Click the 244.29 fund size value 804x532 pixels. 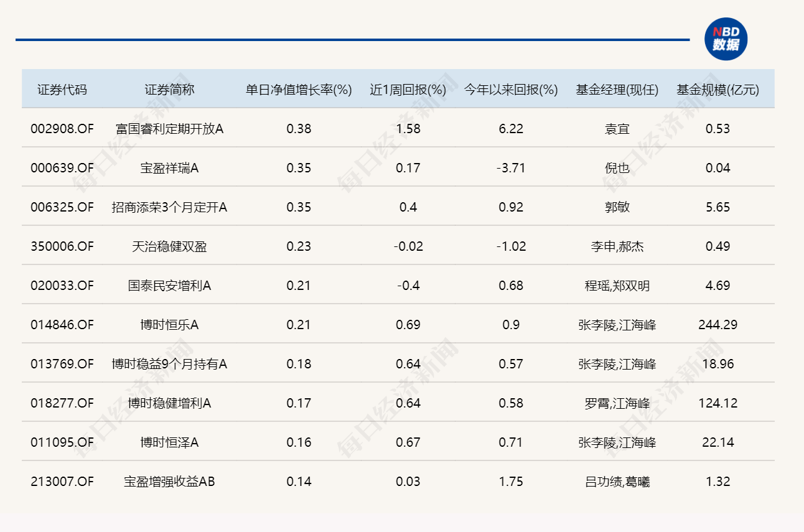[x=718, y=325]
